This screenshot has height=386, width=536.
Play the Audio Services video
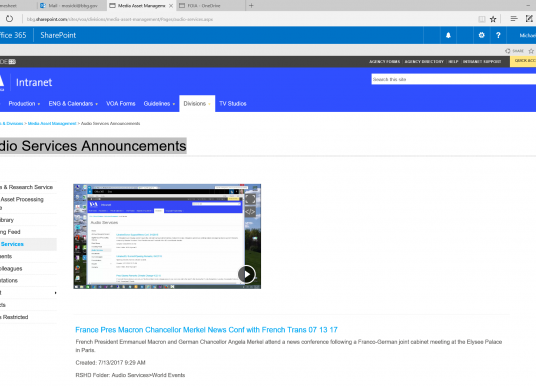click(x=246, y=274)
